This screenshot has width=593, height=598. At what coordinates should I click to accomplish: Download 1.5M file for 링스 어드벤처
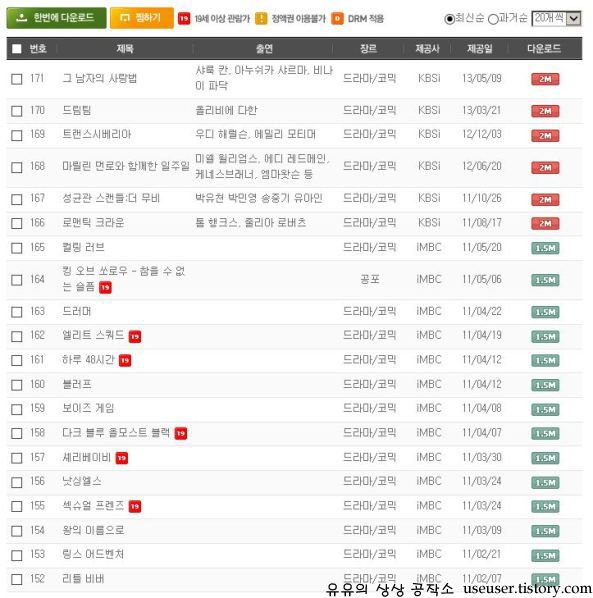[545, 555]
